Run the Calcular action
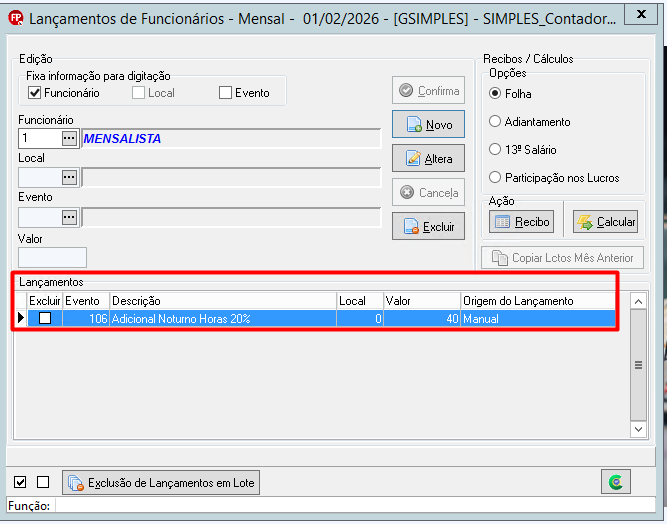This screenshot has width=667, height=524. point(605,222)
